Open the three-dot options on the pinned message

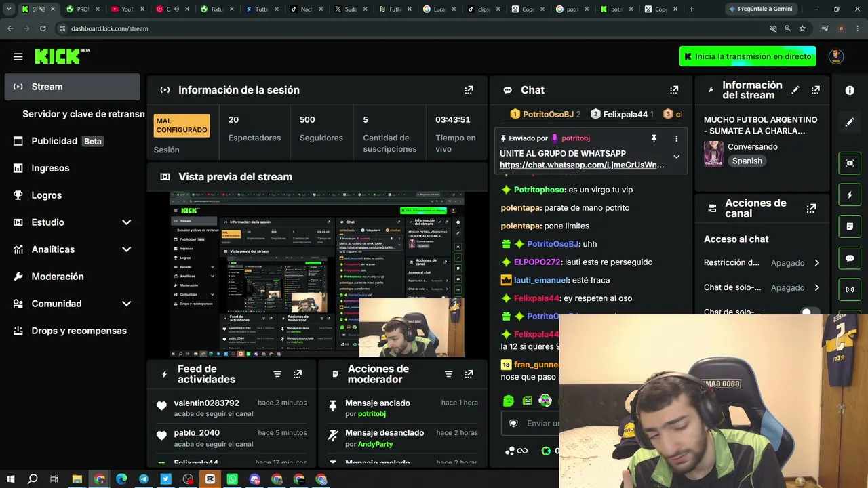click(x=676, y=138)
